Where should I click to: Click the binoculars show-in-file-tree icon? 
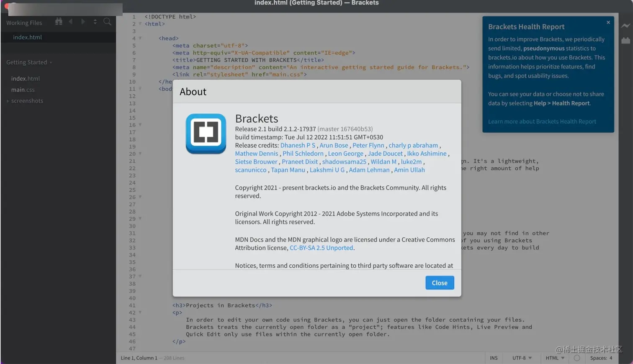[x=59, y=21]
